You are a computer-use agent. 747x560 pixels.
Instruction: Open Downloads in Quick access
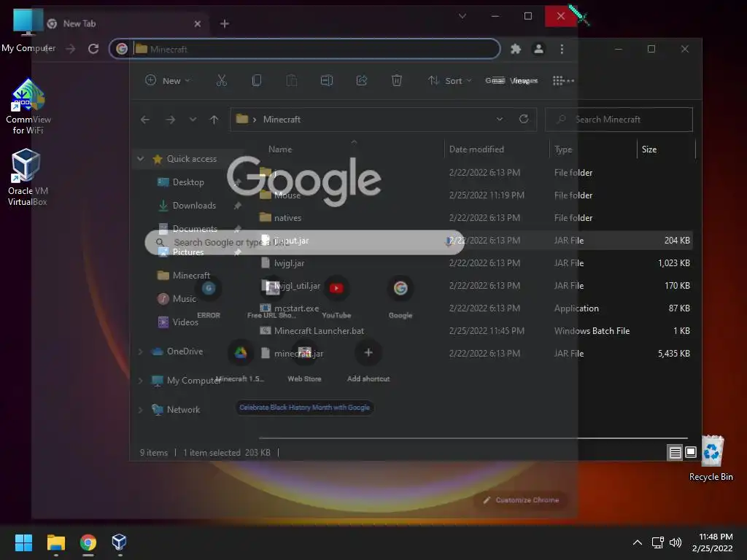pyautogui.click(x=194, y=205)
